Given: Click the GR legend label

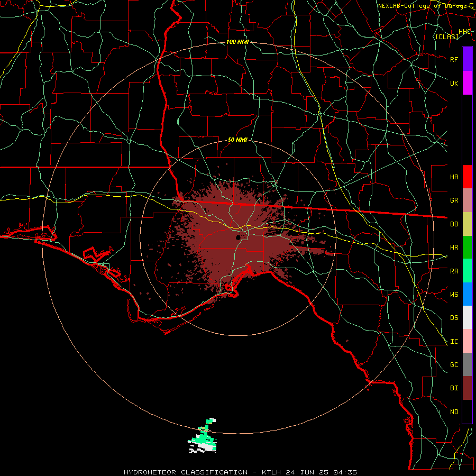Looking at the screenshot, I should pyautogui.click(x=454, y=200).
